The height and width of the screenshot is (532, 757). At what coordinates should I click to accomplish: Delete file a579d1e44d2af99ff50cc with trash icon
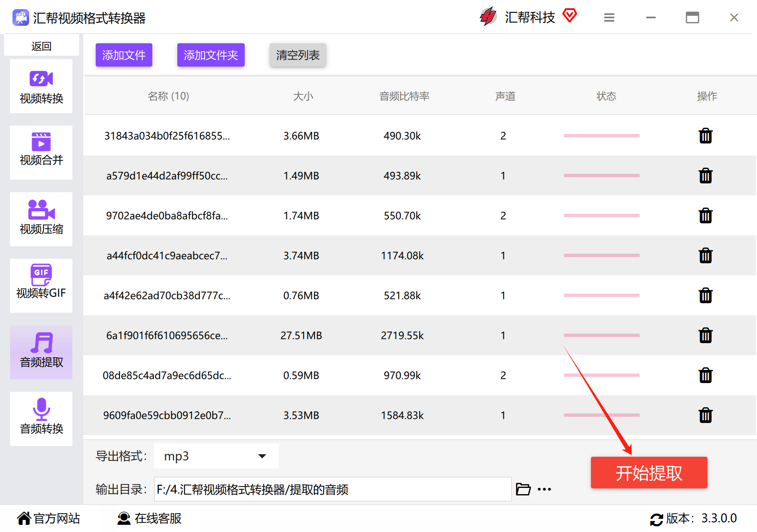(x=705, y=176)
